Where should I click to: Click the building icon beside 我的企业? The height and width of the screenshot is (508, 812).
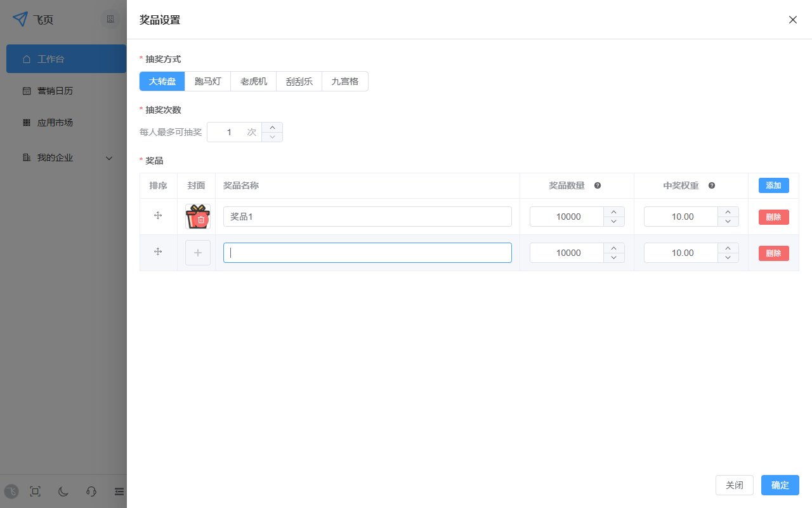coord(25,157)
